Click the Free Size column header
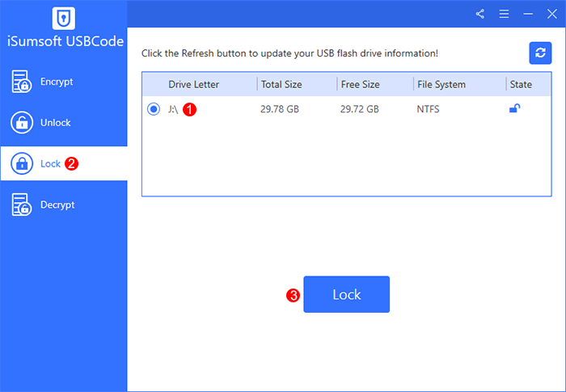The image size is (566, 392). click(360, 85)
